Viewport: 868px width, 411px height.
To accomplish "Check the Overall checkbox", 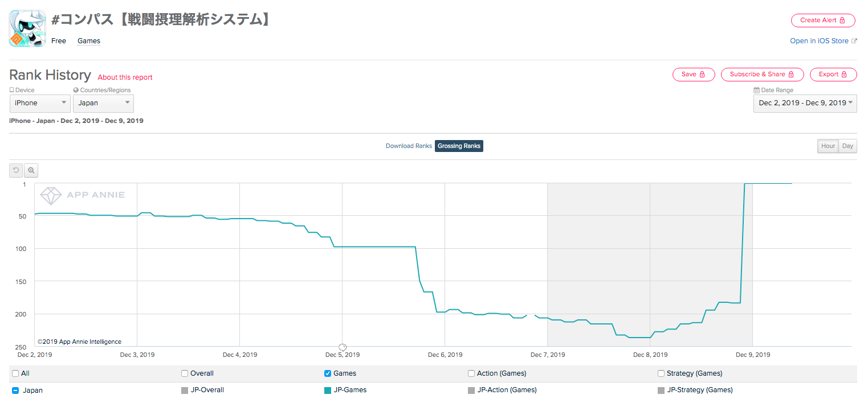I will [x=185, y=373].
